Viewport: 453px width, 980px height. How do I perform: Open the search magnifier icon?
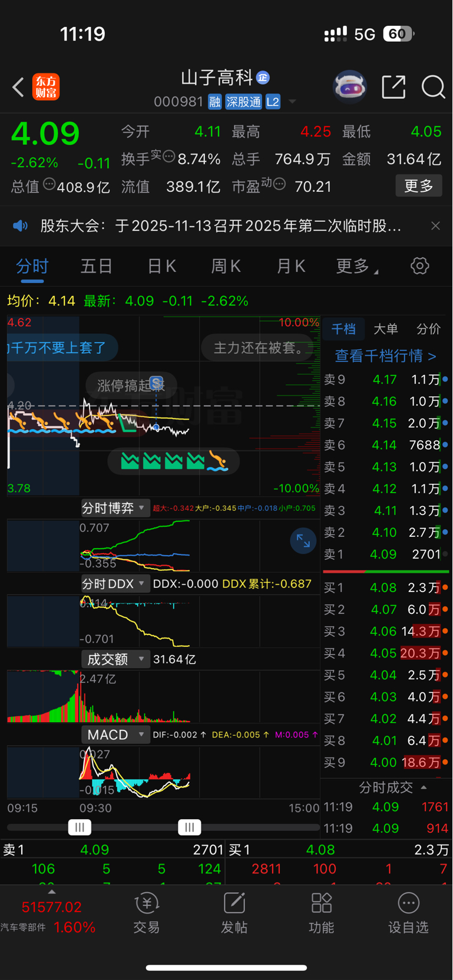pyautogui.click(x=433, y=87)
